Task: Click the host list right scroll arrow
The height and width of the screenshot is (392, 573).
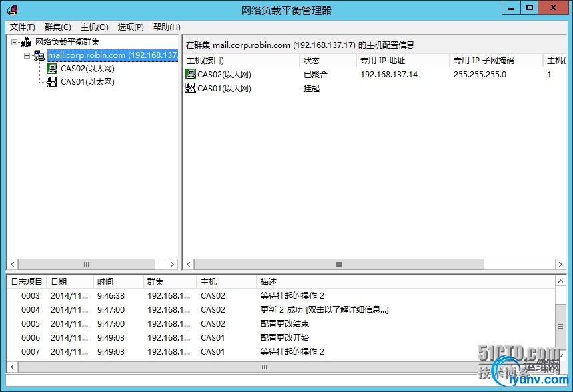Action: click(560, 264)
